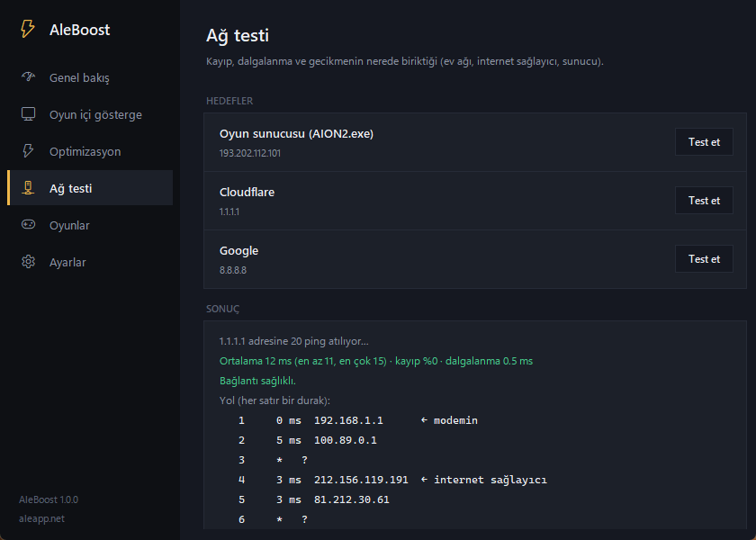Image resolution: width=756 pixels, height=540 pixels.
Task: Click hop 2 address 100.89.0.1
Action: click(x=346, y=440)
